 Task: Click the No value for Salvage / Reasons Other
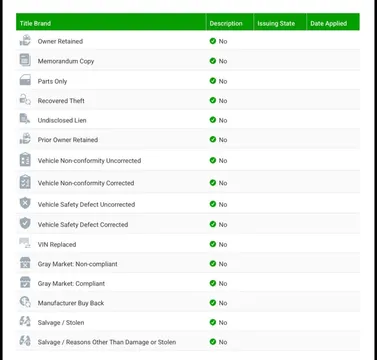click(223, 342)
